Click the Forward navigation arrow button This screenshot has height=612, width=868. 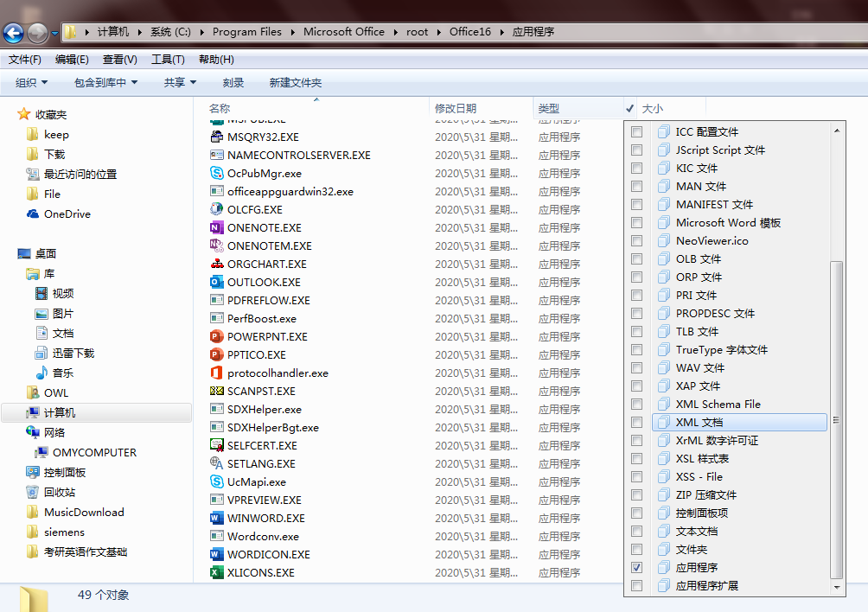pyautogui.click(x=38, y=33)
